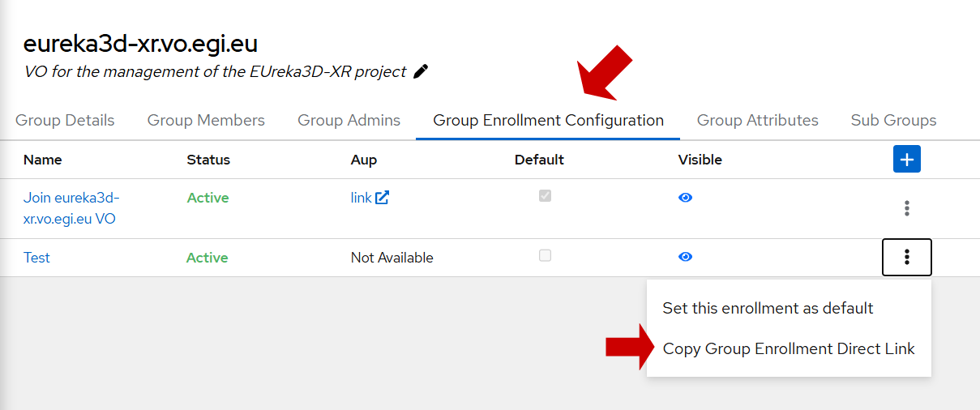Screen dimensions: 980x410
Task: Click Active status in Test row
Action: point(208,258)
